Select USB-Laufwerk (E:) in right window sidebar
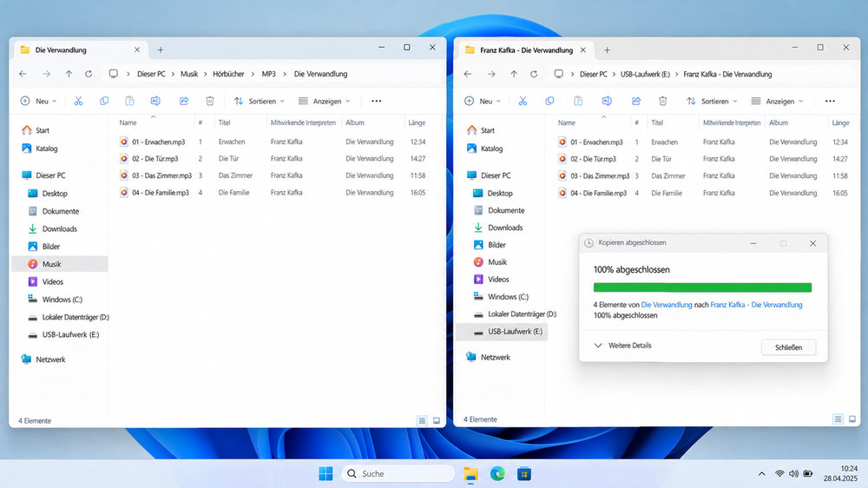The height and width of the screenshot is (488, 868). pyautogui.click(x=502, y=331)
